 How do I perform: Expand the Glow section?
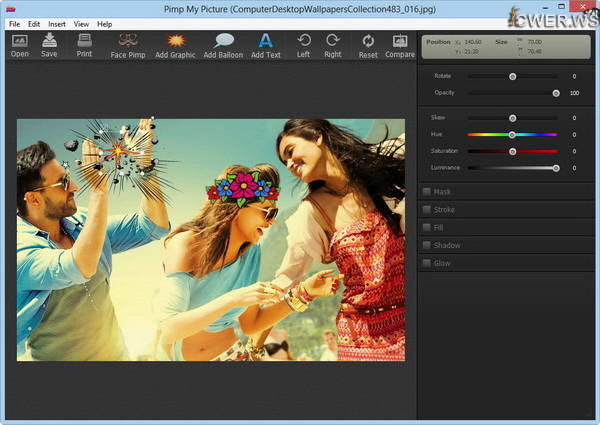[441, 263]
